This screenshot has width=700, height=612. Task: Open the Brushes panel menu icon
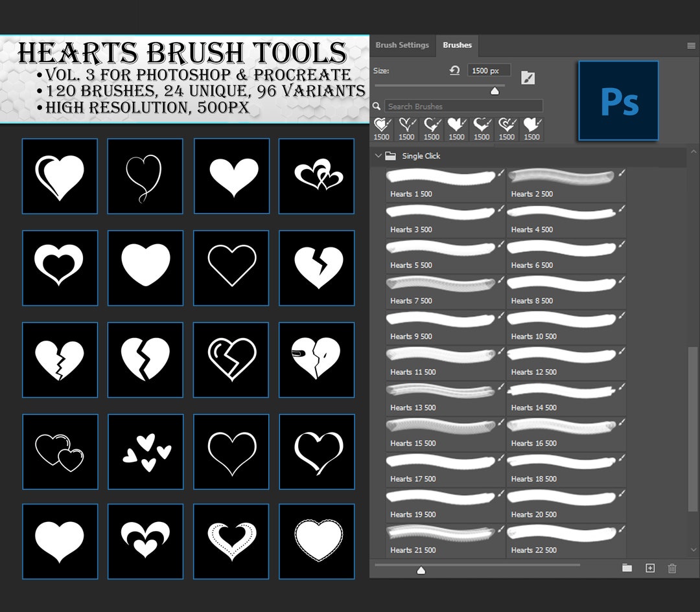(690, 45)
